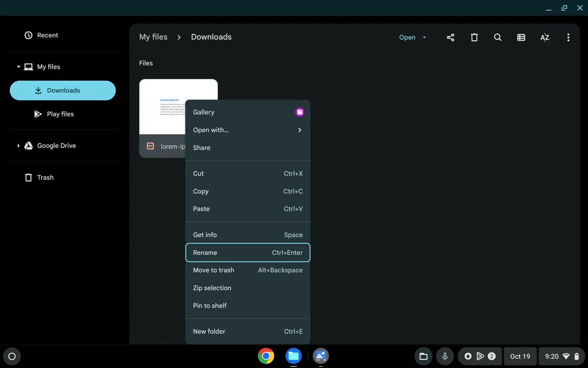Choose New folder in the context menu

[248, 331]
